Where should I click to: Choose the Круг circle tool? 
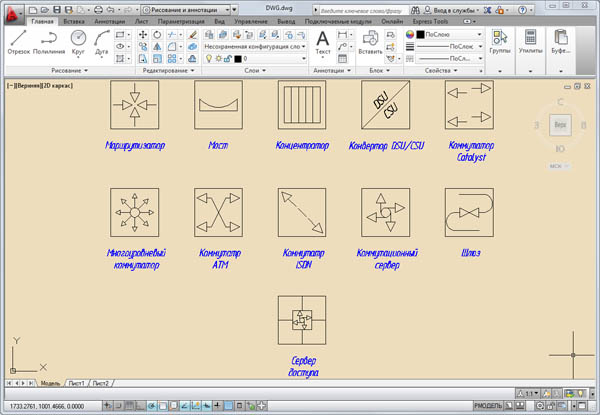click(x=78, y=41)
